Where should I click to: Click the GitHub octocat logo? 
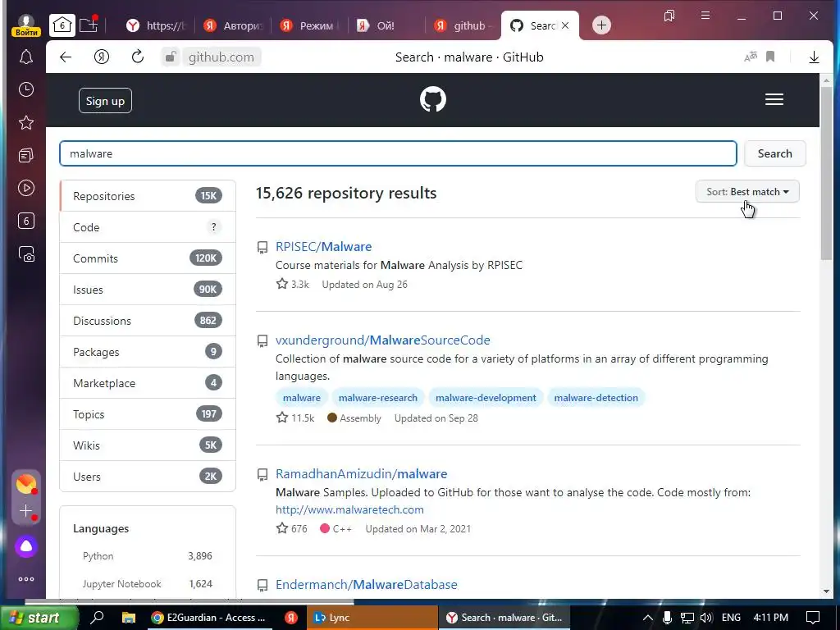pos(433,99)
